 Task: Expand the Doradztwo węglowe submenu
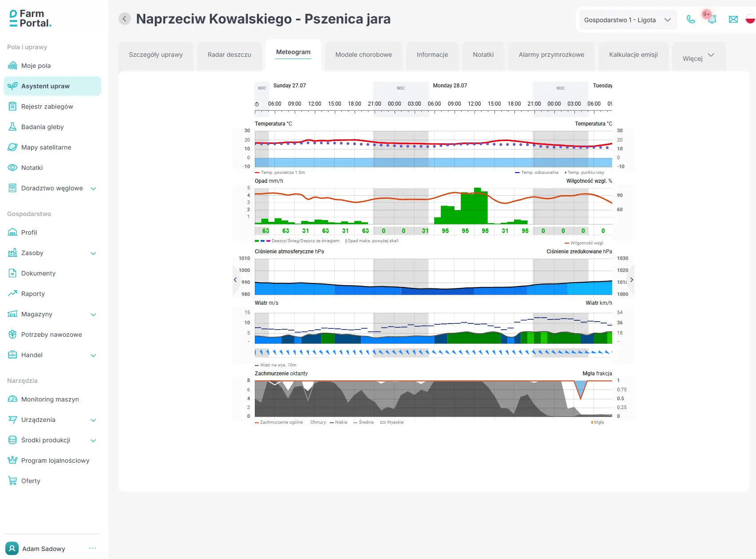click(93, 189)
